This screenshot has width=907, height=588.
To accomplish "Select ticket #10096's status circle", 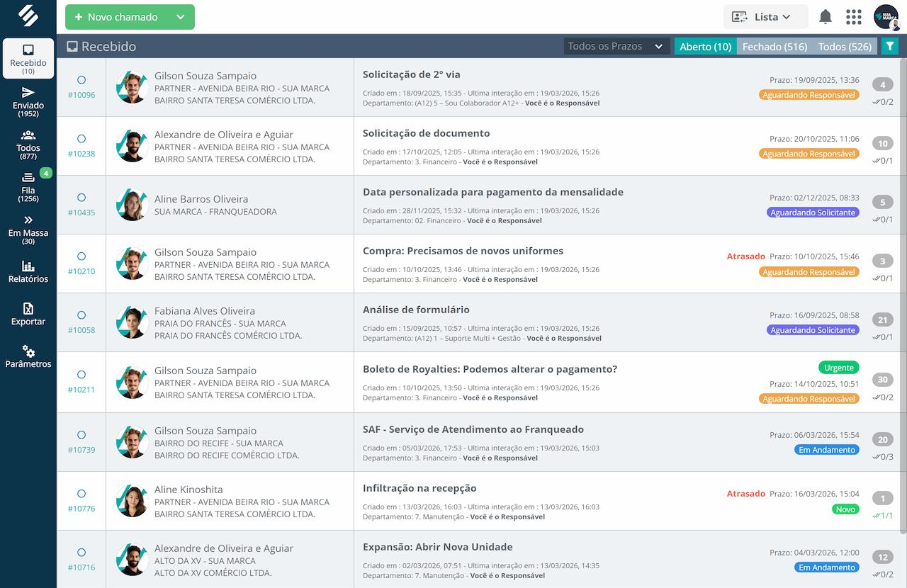I will click(x=81, y=80).
